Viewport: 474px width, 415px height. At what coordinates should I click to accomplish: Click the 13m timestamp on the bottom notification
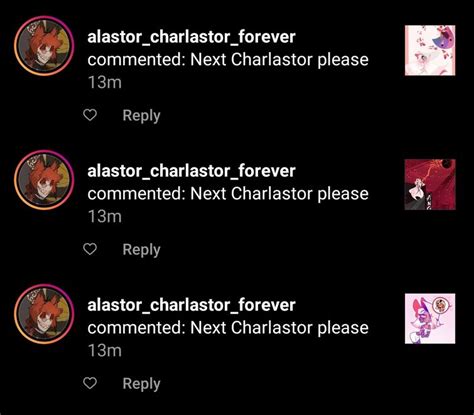(105, 350)
